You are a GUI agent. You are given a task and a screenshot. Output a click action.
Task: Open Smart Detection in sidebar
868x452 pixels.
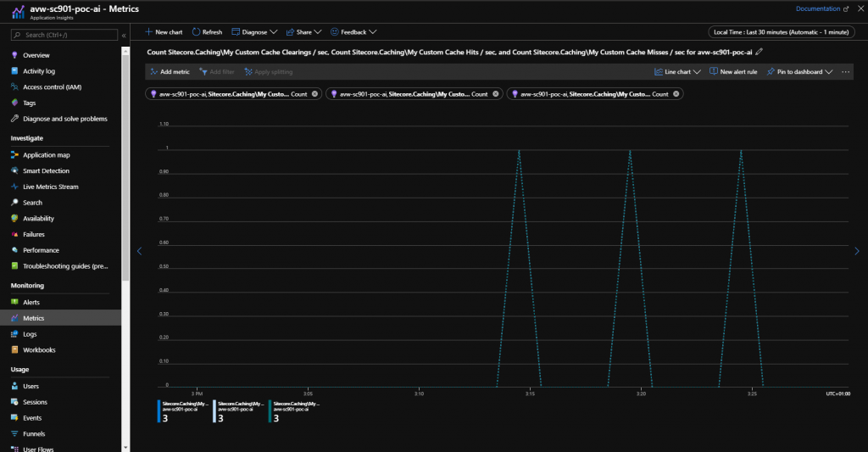click(46, 170)
